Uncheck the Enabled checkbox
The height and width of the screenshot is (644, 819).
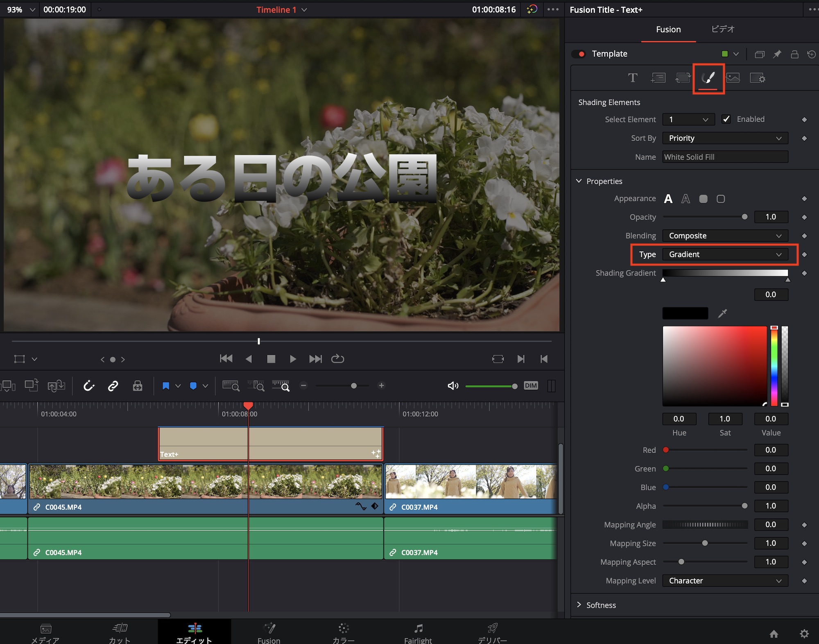[x=726, y=119]
